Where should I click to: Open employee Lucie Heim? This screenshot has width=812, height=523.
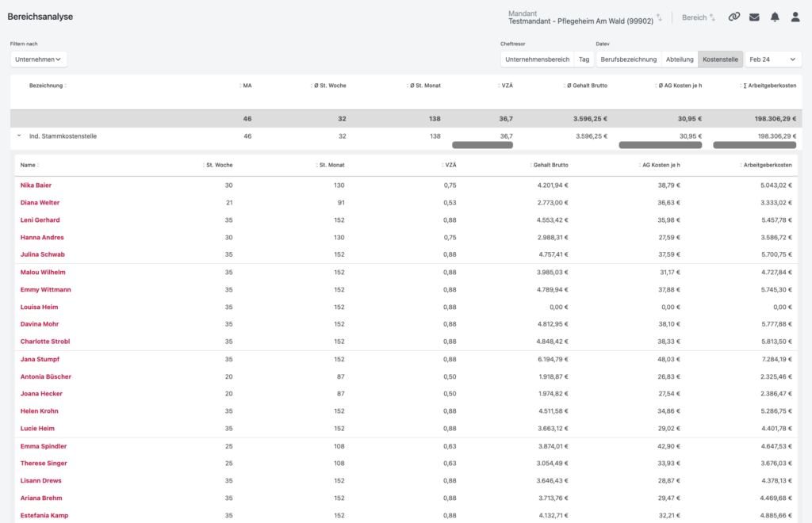click(x=37, y=429)
